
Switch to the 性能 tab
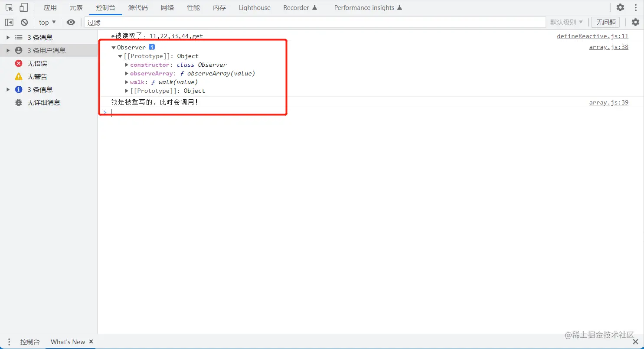pyautogui.click(x=193, y=8)
